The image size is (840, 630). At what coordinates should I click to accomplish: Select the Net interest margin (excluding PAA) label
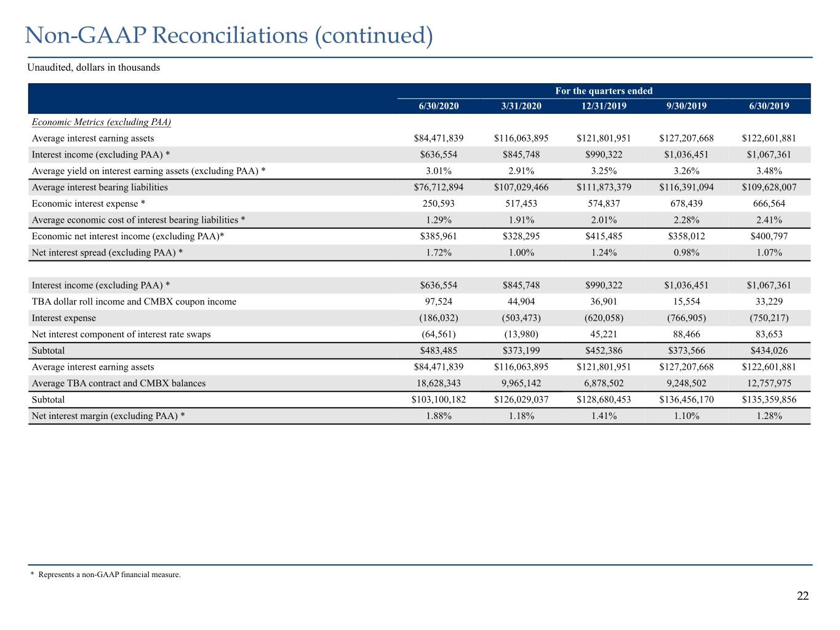coord(108,416)
